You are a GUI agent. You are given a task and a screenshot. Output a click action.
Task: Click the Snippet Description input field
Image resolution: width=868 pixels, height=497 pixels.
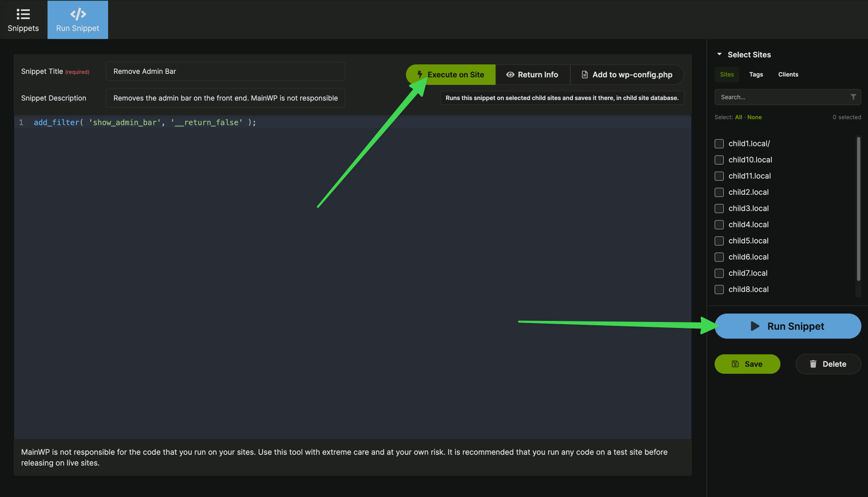[x=226, y=98]
